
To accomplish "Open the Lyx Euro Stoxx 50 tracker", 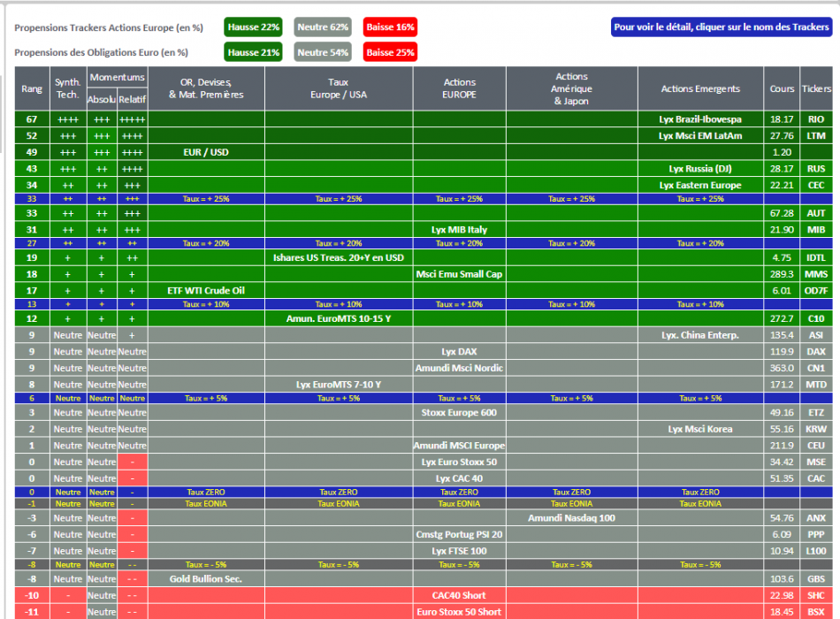I will [459, 462].
